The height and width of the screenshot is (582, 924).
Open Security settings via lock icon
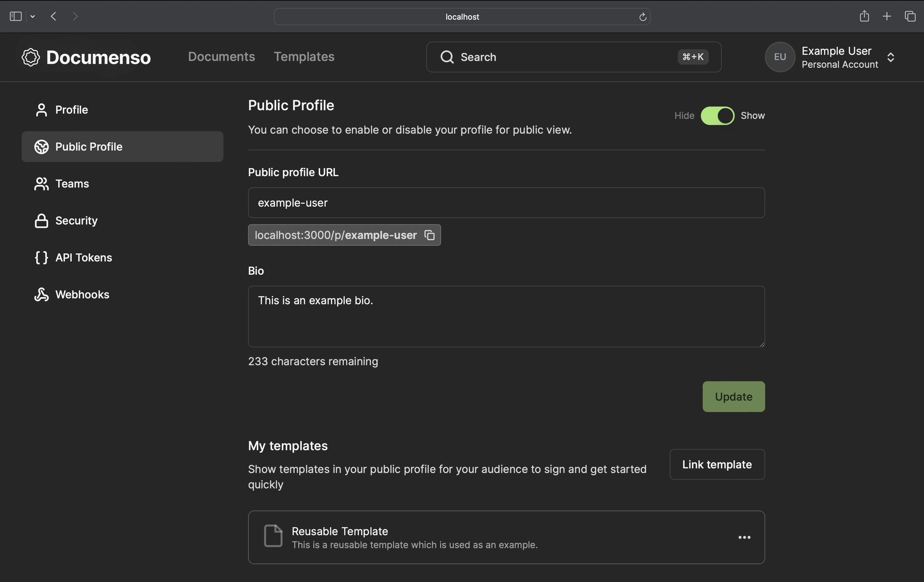tap(42, 221)
